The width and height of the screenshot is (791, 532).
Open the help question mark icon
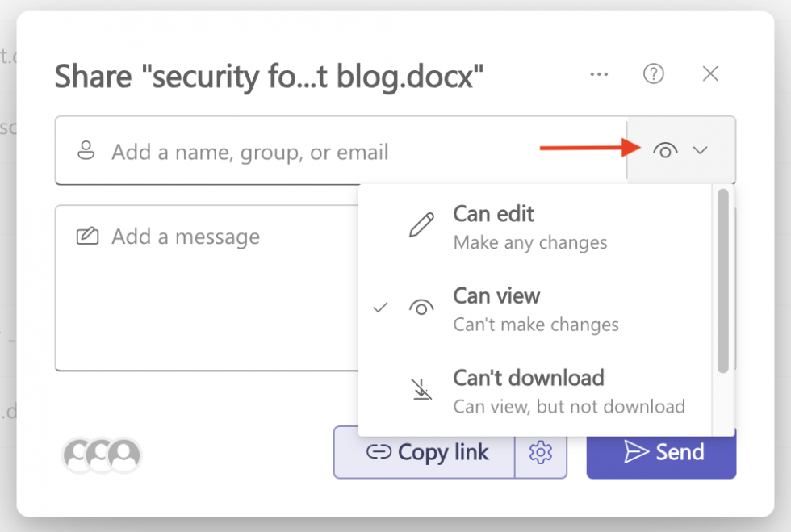[x=654, y=73]
